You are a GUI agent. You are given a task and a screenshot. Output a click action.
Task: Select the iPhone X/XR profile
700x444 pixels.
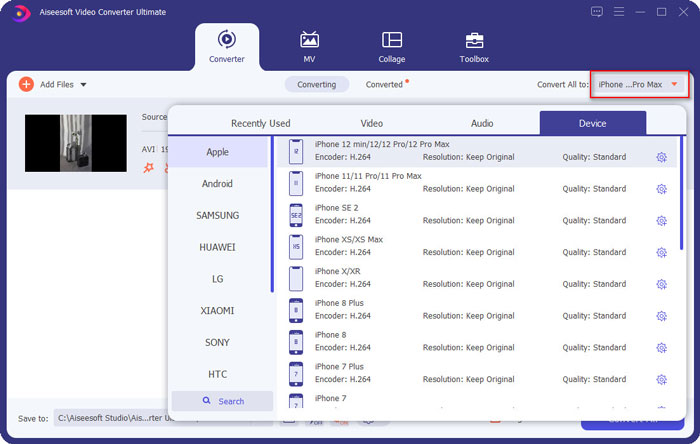[x=477, y=278]
